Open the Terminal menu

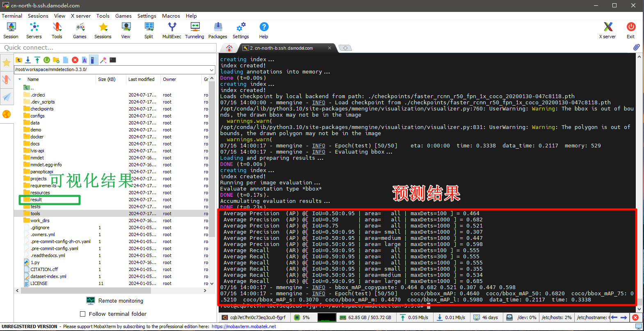coord(12,16)
